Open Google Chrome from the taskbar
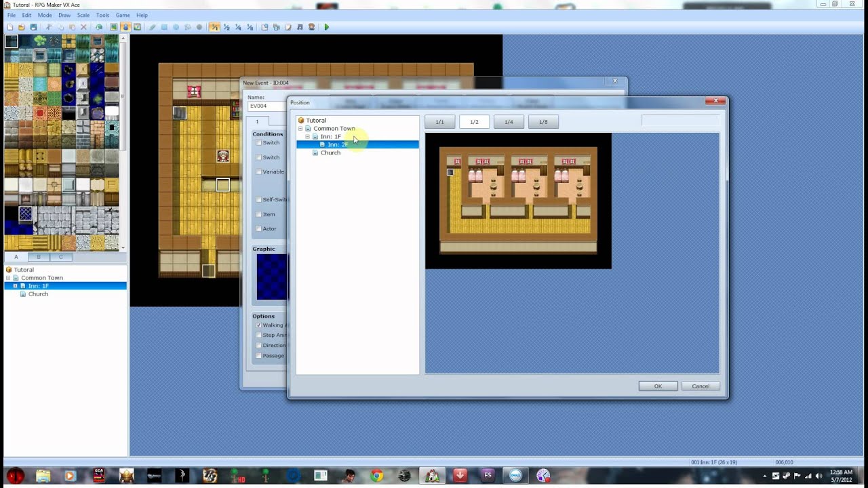868x488 pixels. [376, 476]
